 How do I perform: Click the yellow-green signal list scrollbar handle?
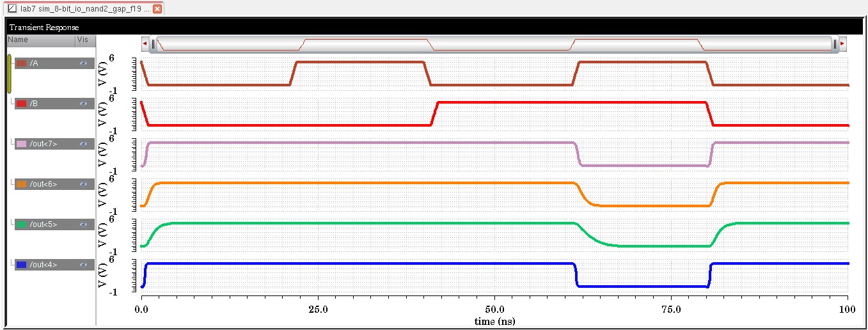[x=10, y=74]
